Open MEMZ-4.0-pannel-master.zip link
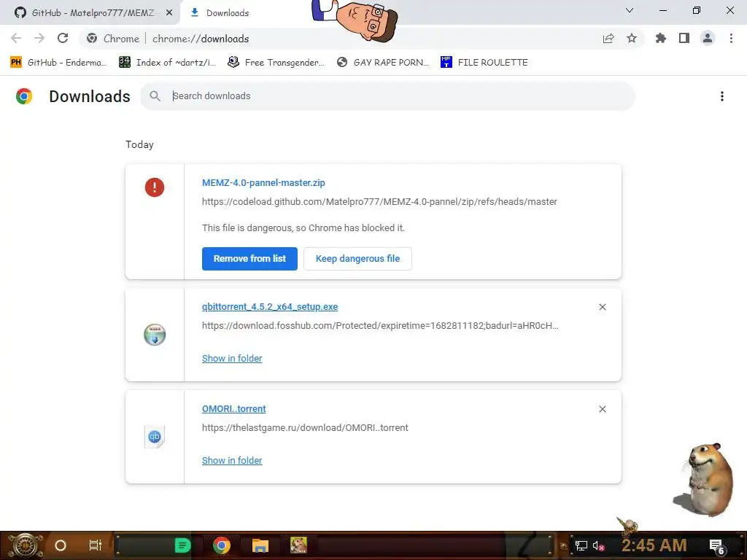This screenshot has height=560, width=747. pyautogui.click(x=263, y=183)
